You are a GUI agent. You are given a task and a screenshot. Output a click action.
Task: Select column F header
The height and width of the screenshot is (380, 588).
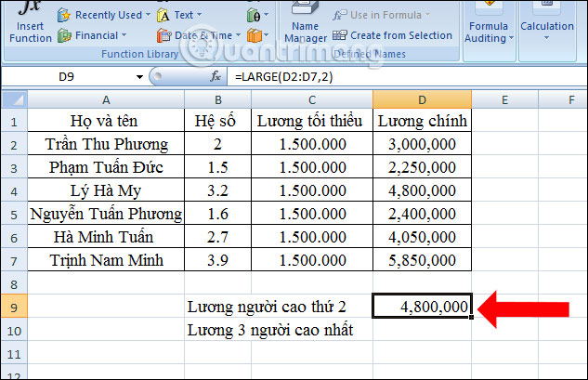(563, 99)
